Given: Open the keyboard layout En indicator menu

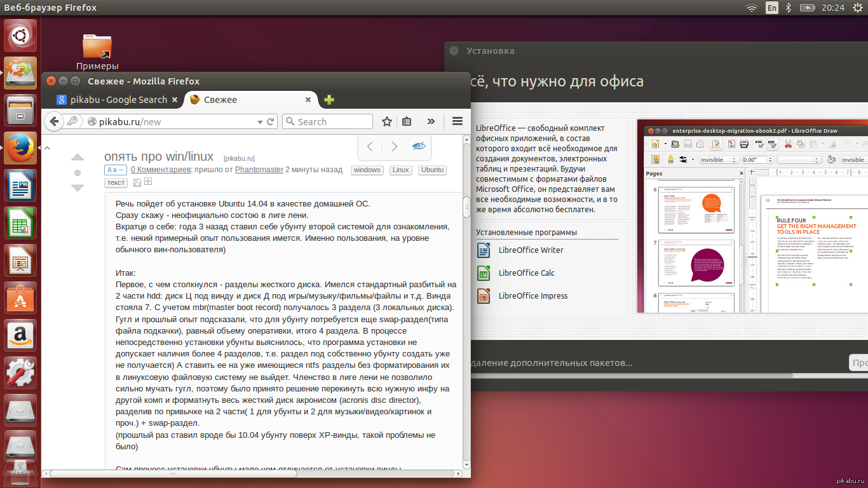Looking at the screenshot, I should tap(771, 8).
